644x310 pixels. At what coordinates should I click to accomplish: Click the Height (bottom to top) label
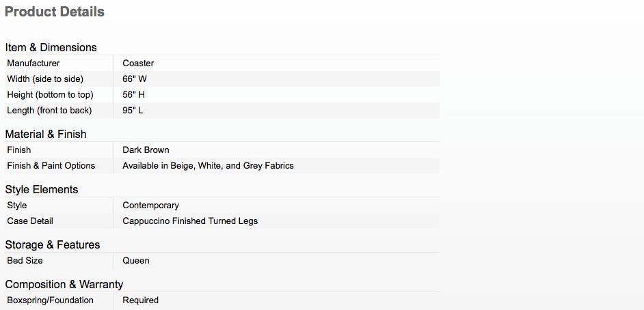(x=50, y=95)
